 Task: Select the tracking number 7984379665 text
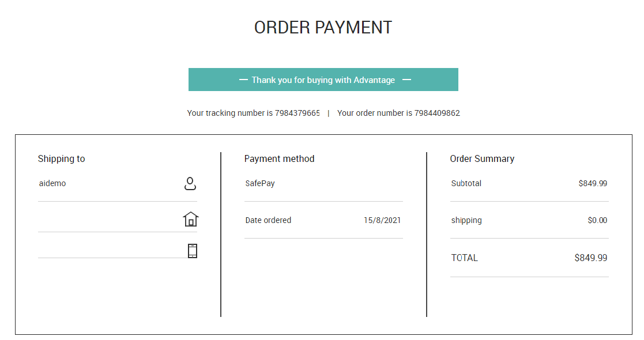297,113
